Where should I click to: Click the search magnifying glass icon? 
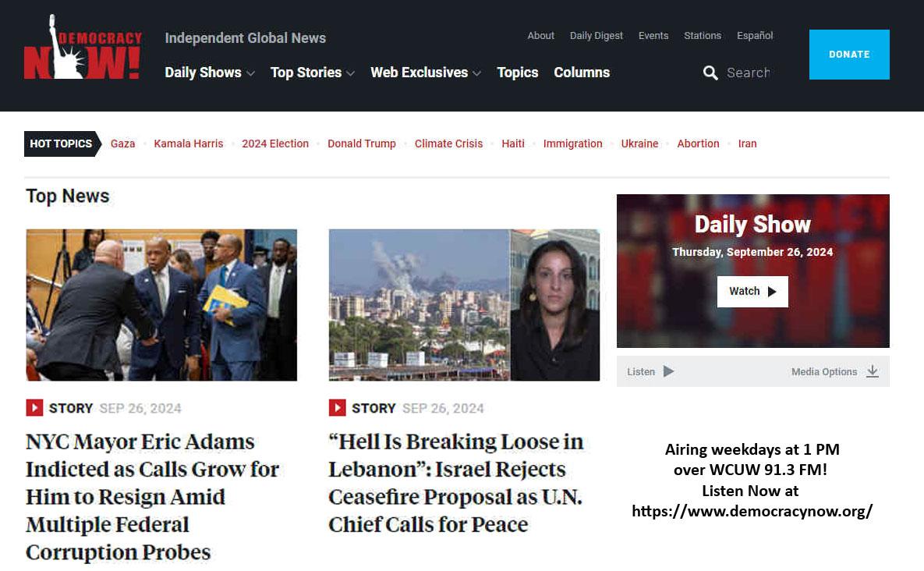tap(710, 73)
